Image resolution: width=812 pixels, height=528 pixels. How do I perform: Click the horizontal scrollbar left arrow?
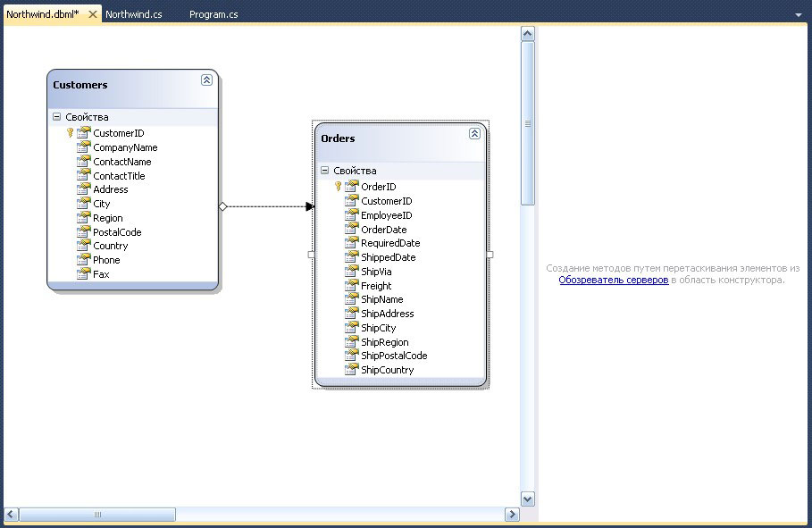(x=12, y=515)
